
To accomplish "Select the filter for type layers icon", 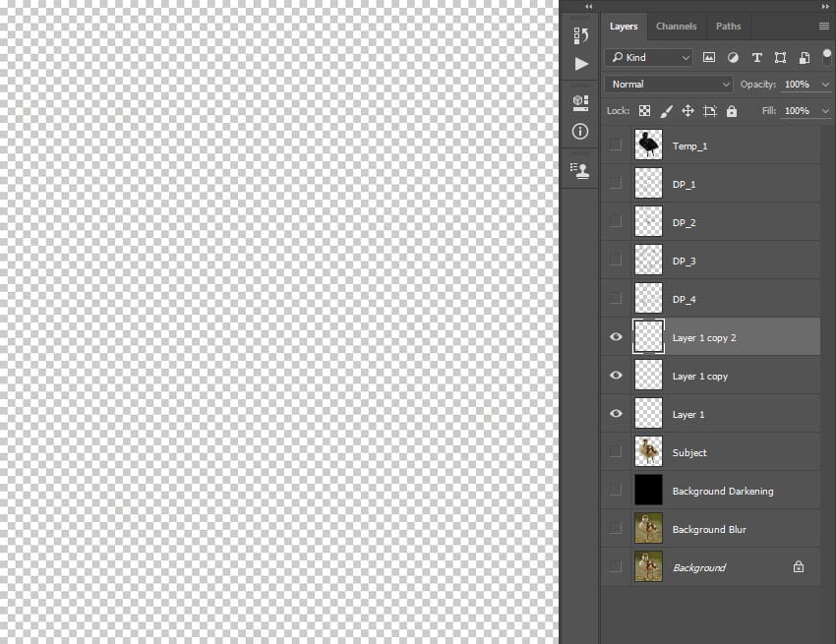I will click(x=757, y=57).
